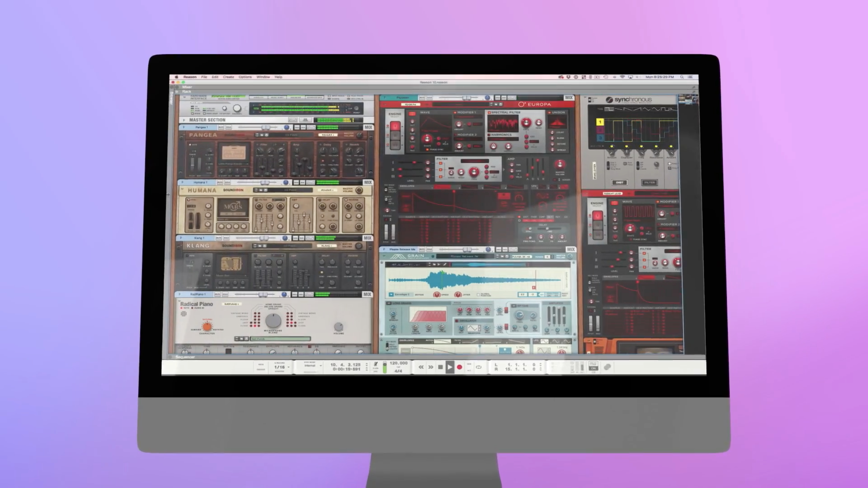Toggle the Loop button in transport
This screenshot has height=488, width=868.
coord(478,367)
